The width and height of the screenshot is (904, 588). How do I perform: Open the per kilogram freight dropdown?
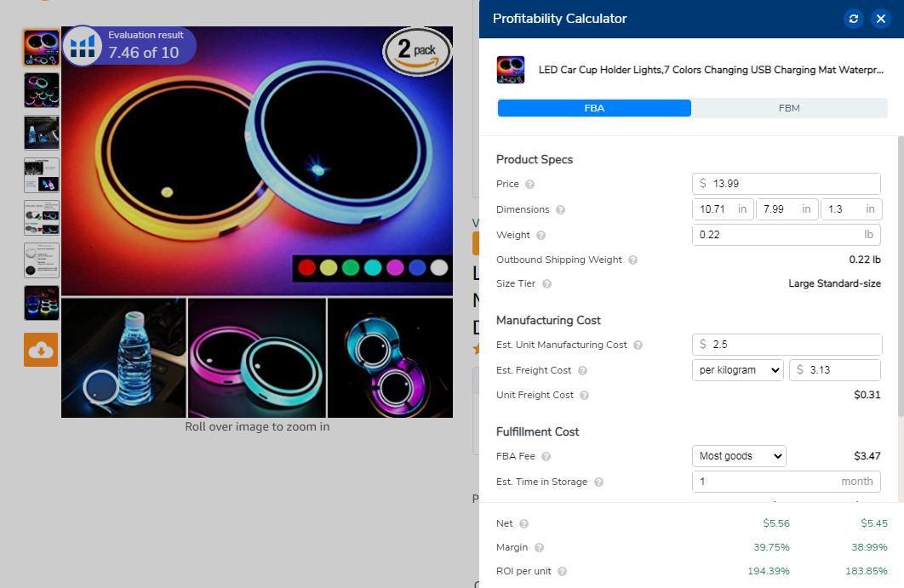point(737,370)
